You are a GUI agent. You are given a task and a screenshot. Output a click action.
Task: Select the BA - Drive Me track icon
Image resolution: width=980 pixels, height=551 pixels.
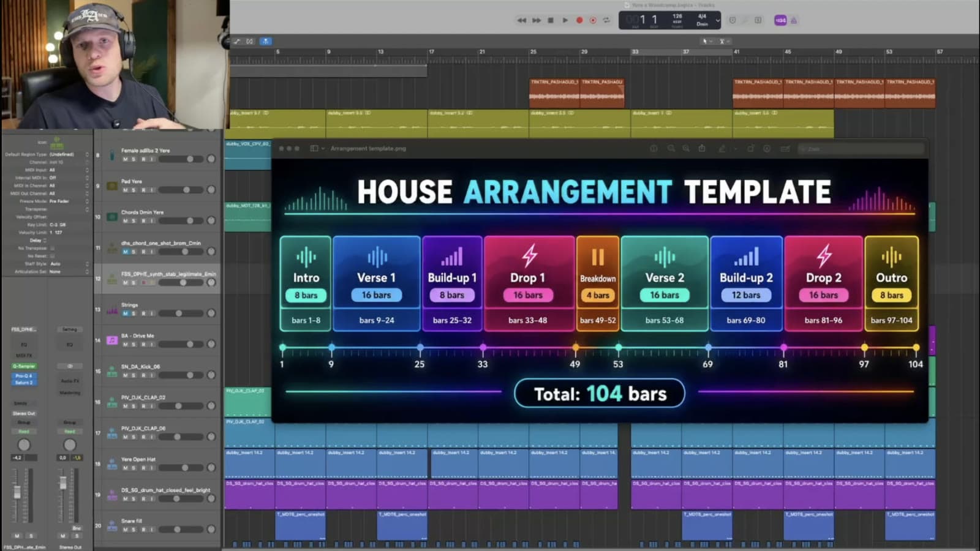112,340
